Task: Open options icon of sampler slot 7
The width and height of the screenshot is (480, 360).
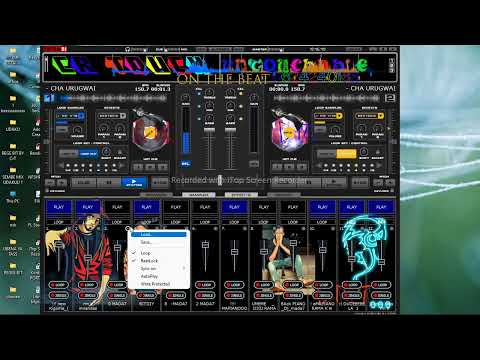Action: point(245,229)
